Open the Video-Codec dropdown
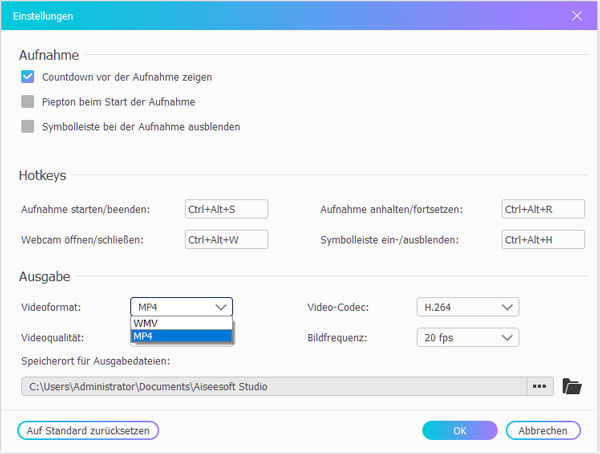Screen dimensions: 600x454 tap(467, 307)
